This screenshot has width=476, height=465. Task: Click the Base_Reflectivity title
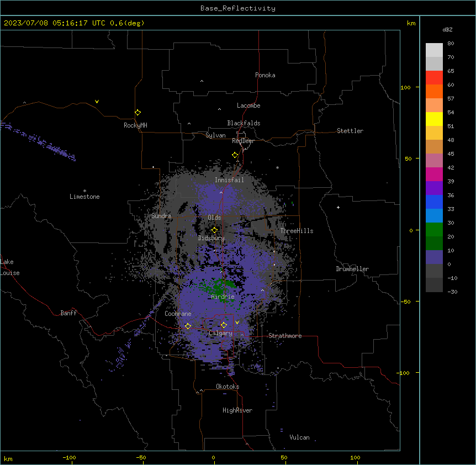[238, 8]
